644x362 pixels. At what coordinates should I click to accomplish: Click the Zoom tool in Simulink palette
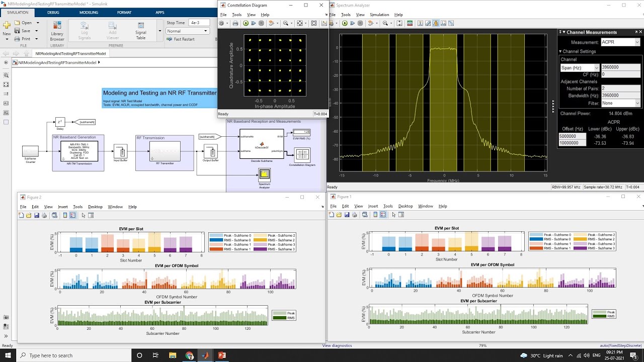[6, 75]
